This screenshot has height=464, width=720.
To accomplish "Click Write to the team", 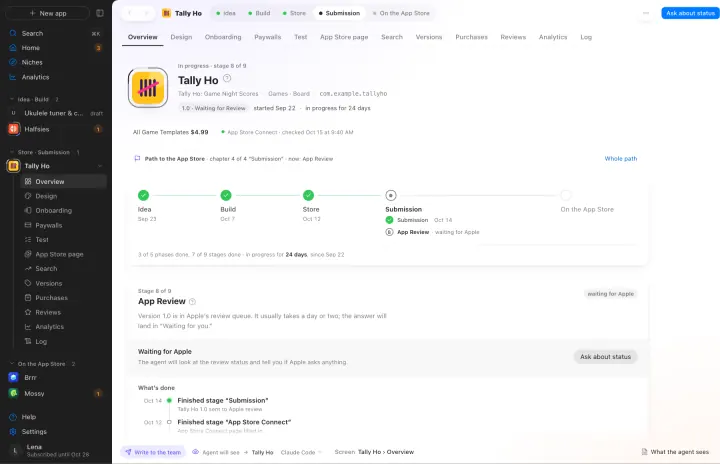I will pos(153,452).
